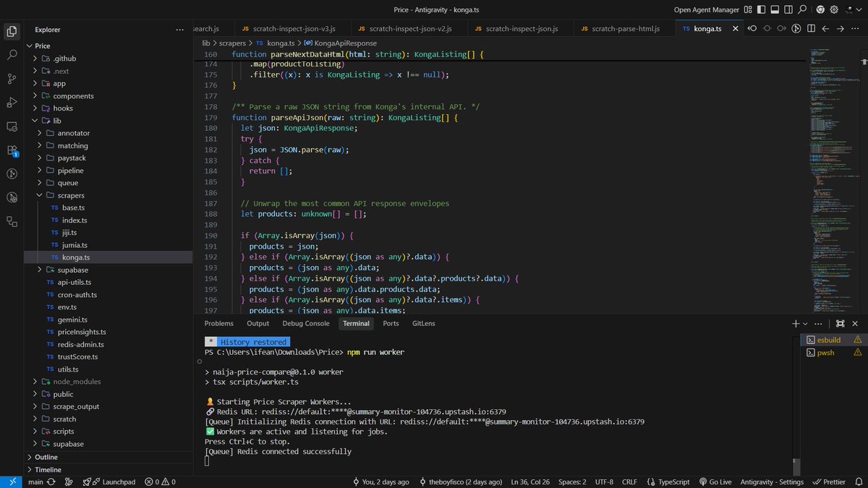Expand the Timeline section
Image resolution: width=868 pixels, height=488 pixels.
(x=109, y=469)
